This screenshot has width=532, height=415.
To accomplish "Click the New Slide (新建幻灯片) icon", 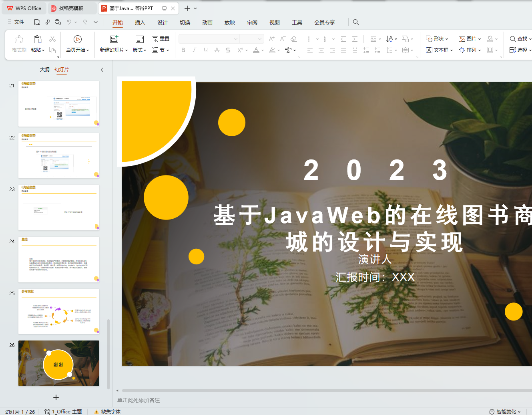I will 114,39.
